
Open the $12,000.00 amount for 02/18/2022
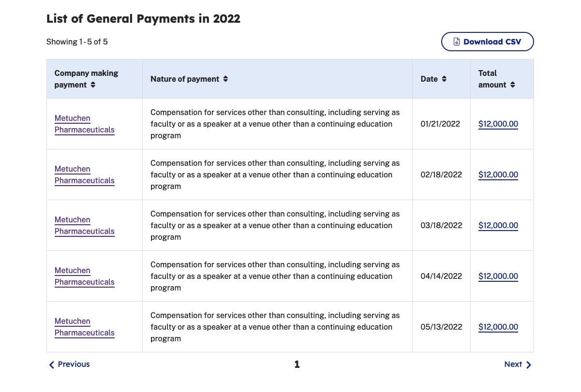point(498,174)
